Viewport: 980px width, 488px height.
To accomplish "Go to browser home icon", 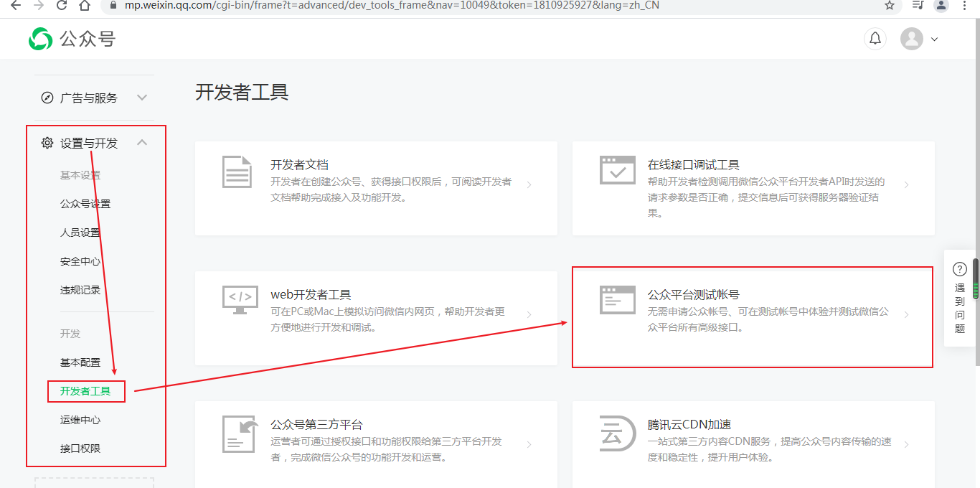I will click(x=85, y=5).
